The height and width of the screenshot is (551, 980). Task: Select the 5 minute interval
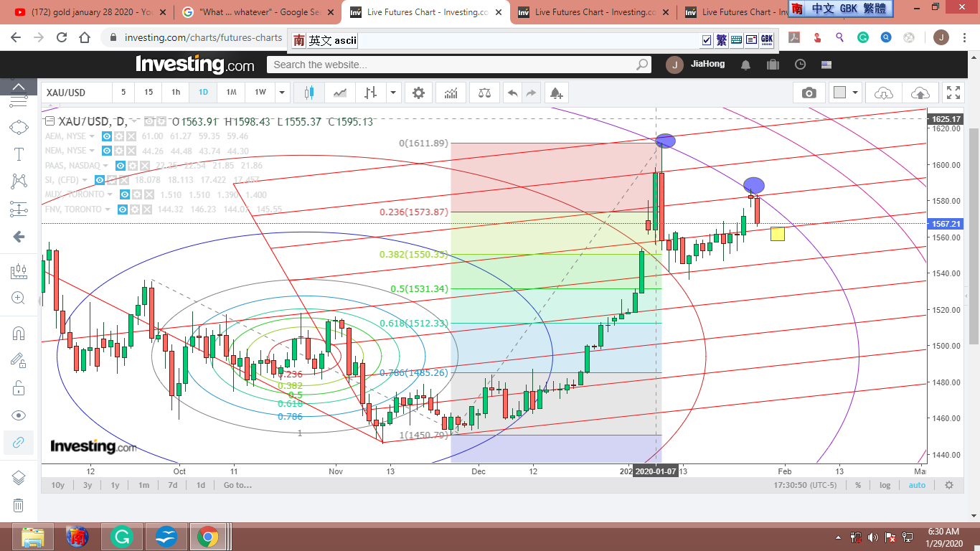point(123,93)
